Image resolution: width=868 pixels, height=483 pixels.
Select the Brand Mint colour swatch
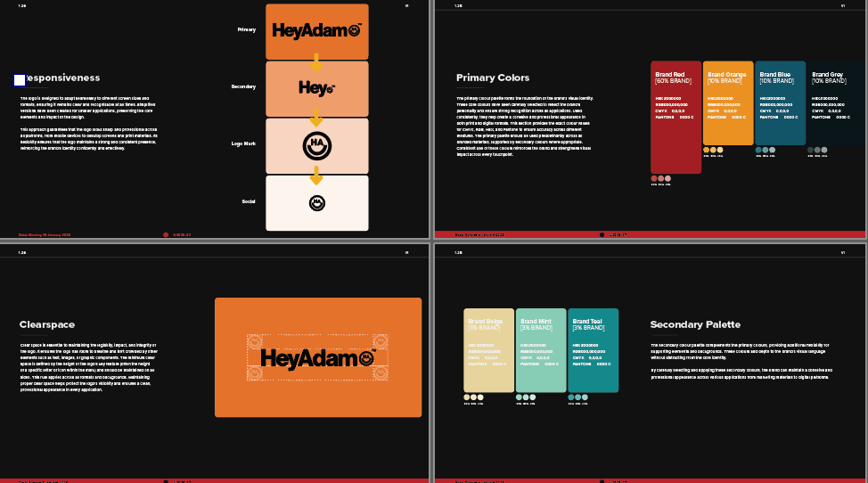click(x=541, y=350)
